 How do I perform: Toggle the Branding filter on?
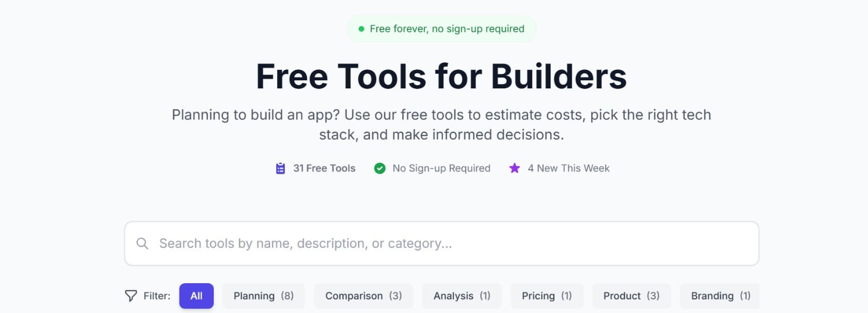click(719, 296)
